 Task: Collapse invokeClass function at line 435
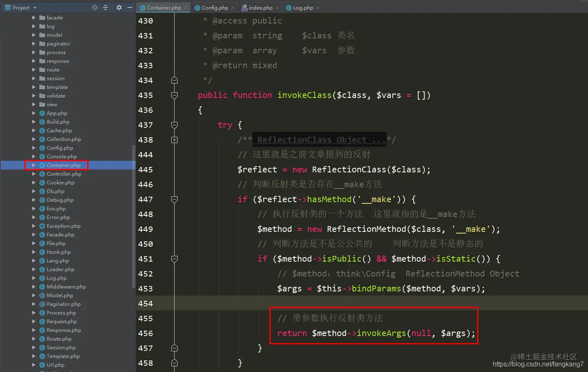click(x=174, y=95)
